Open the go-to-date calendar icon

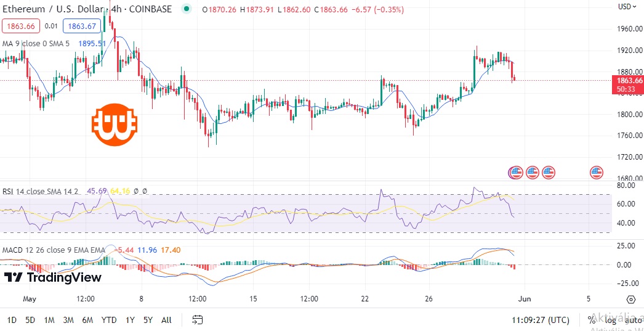pos(198,319)
